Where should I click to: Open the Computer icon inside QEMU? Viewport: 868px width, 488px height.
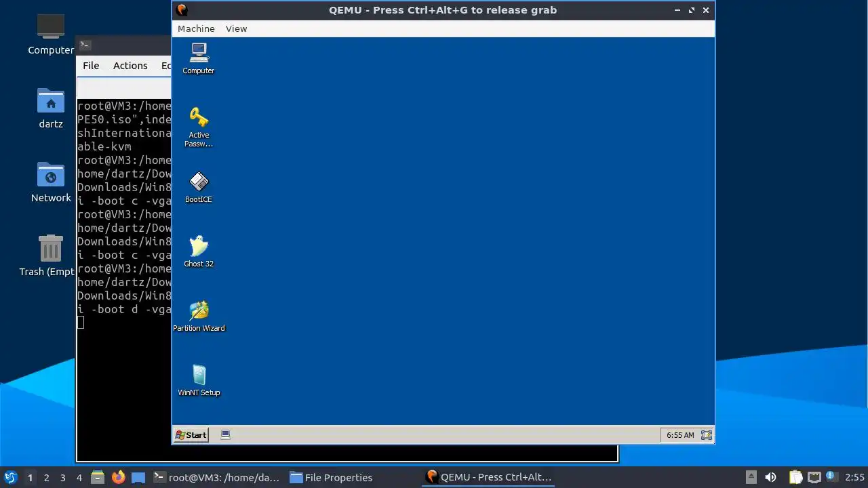199,58
